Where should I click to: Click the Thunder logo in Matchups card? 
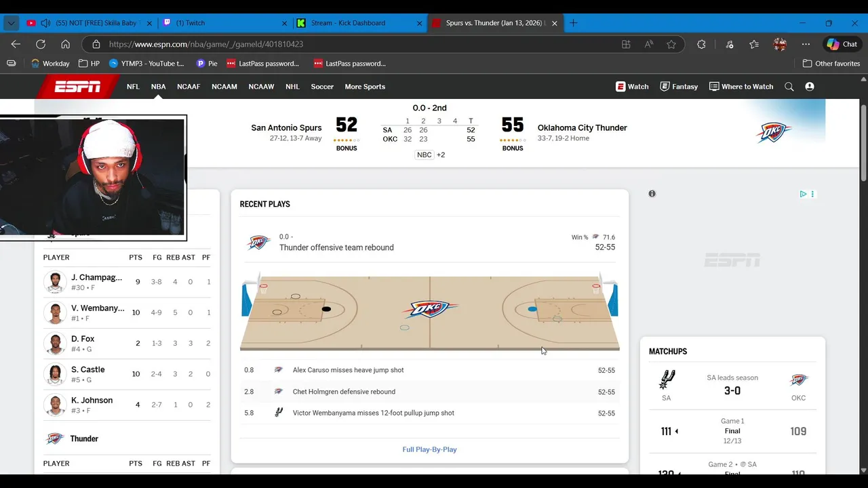click(x=799, y=380)
